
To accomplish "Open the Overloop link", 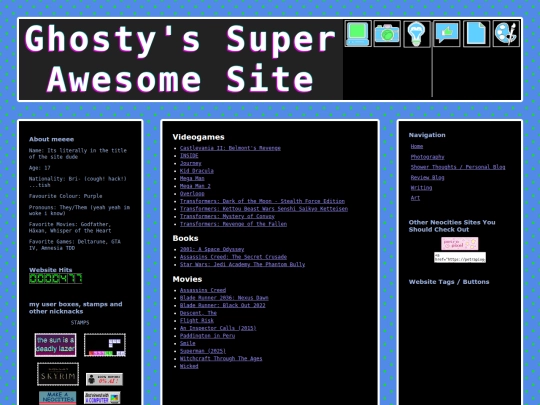I will (192, 194).
